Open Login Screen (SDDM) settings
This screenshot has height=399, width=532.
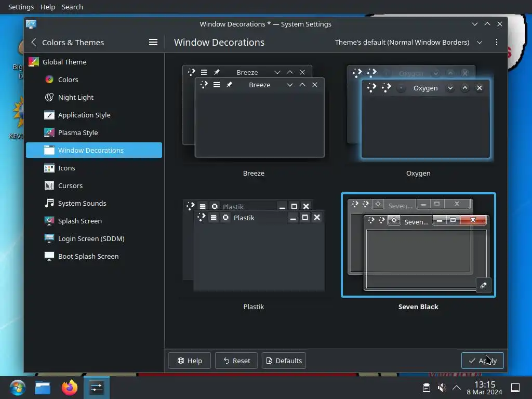[94, 238]
